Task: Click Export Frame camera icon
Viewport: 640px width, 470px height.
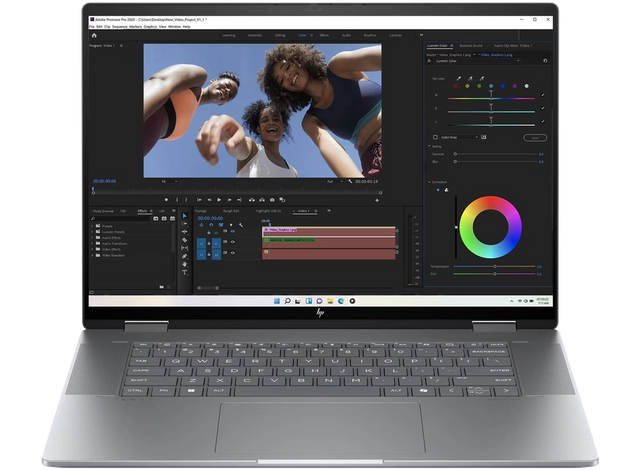Action: tap(272, 200)
